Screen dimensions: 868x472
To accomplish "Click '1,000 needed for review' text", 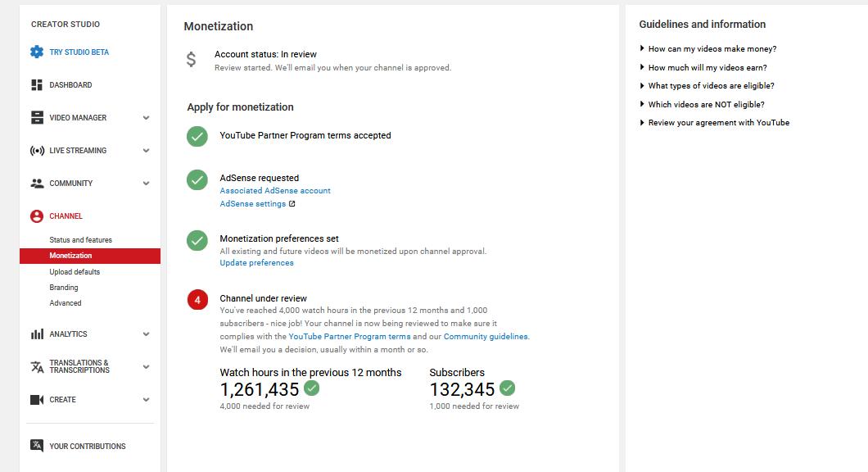I will (474, 406).
